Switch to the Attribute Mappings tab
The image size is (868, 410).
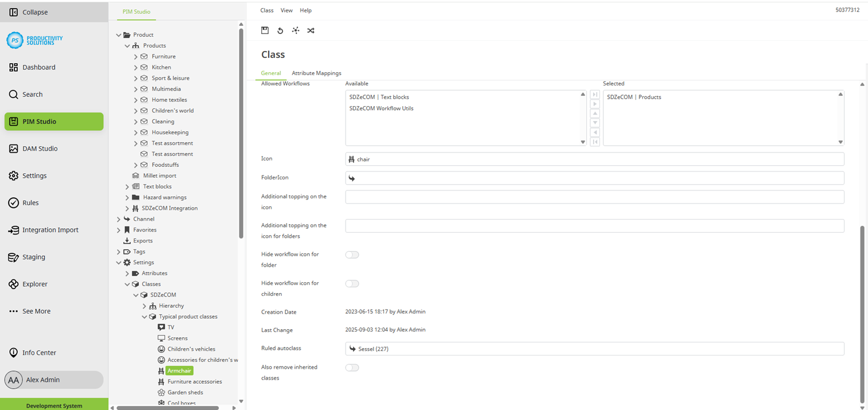coord(316,73)
